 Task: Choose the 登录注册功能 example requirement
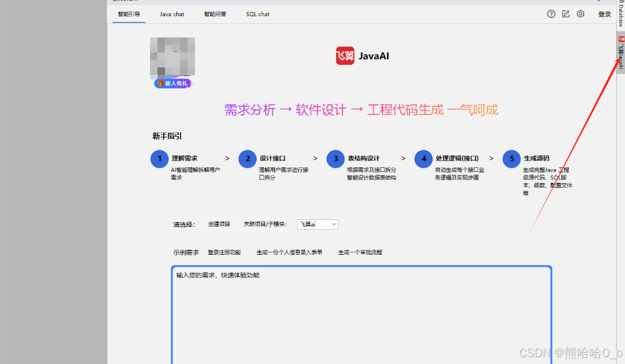[x=224, y=252]
